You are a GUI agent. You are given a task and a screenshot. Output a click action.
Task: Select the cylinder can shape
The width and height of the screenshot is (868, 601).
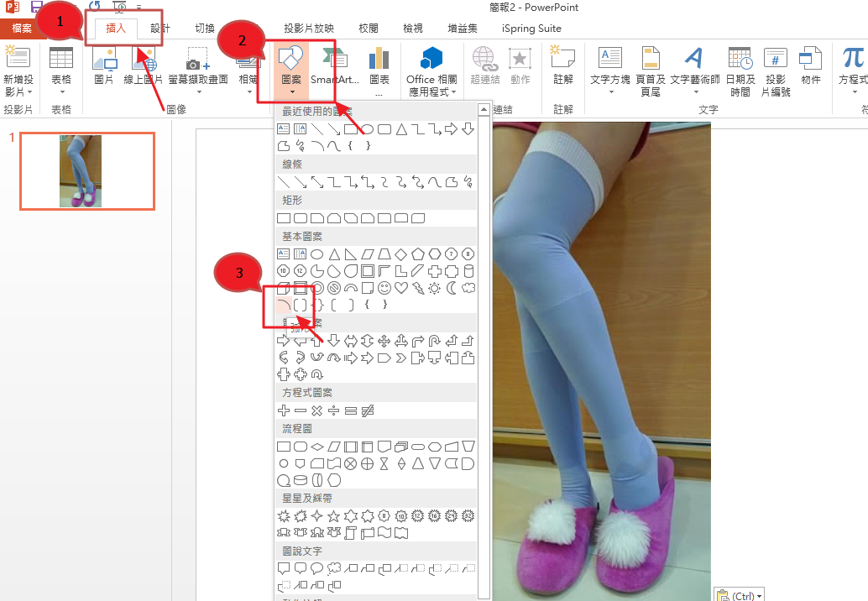[x=468, y=271]
